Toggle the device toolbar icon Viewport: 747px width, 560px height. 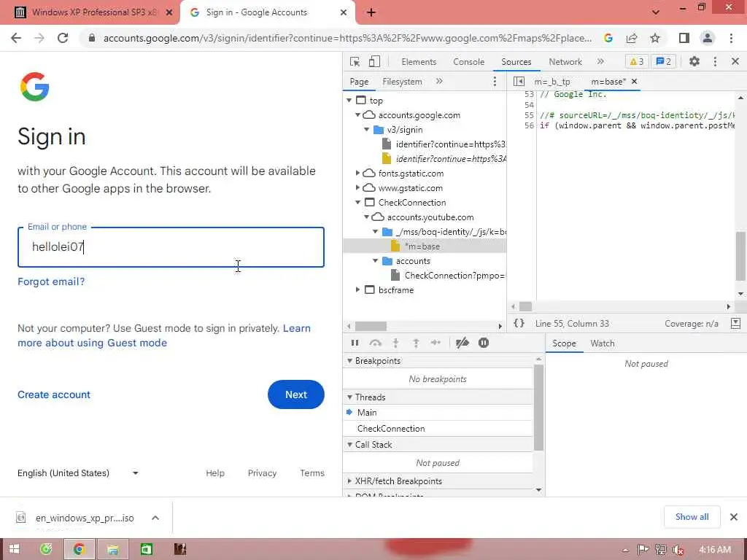pyautogui.click(x=374, y=61)
